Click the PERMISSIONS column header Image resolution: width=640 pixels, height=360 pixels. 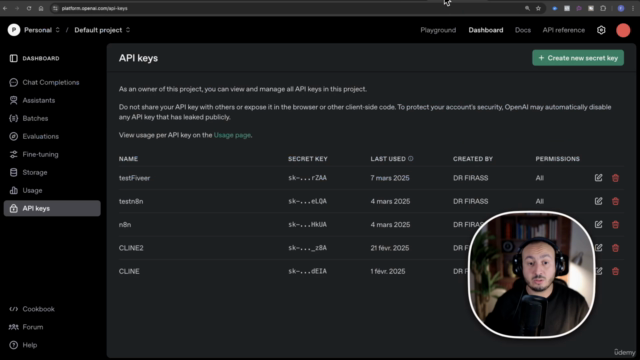tap(558, 159)
